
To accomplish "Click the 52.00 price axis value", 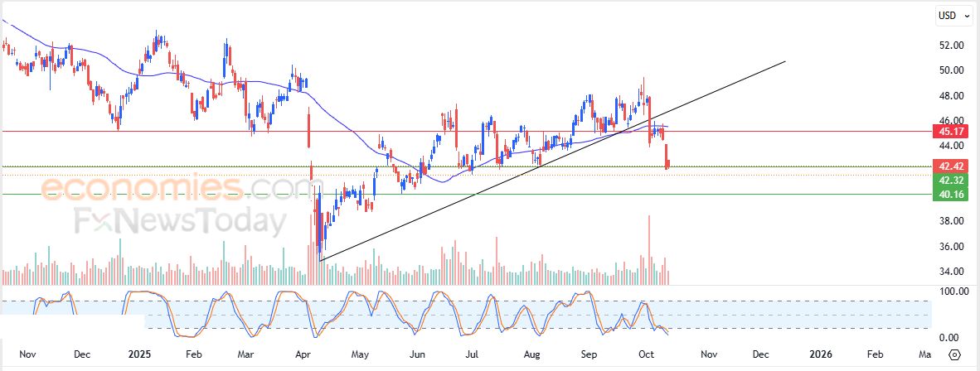I will (x=950, y=45).
